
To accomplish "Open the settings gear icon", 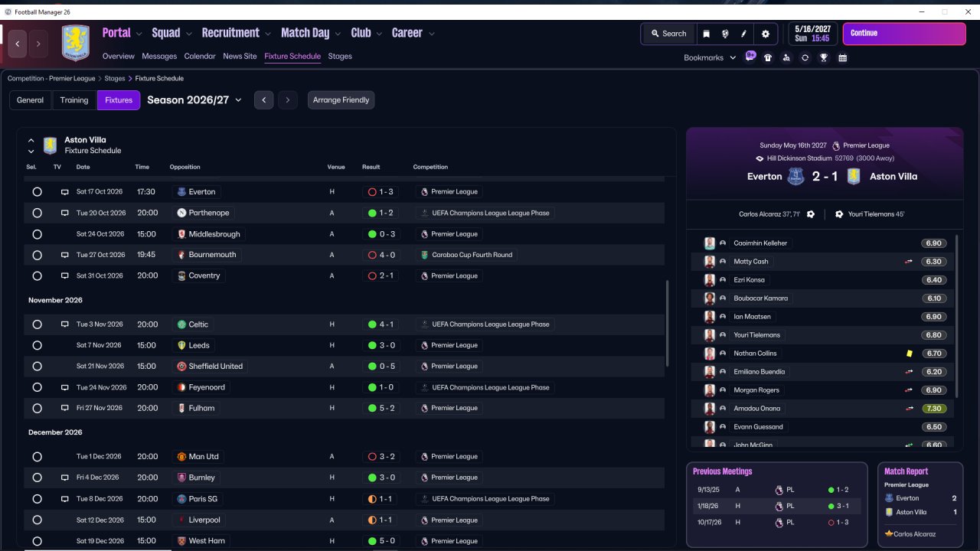I will coord(766,34).
